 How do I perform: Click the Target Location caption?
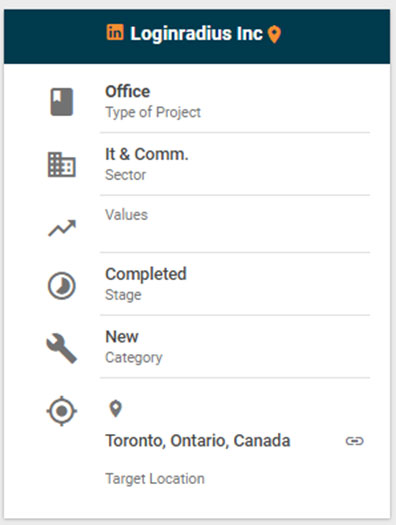(155, 479)
